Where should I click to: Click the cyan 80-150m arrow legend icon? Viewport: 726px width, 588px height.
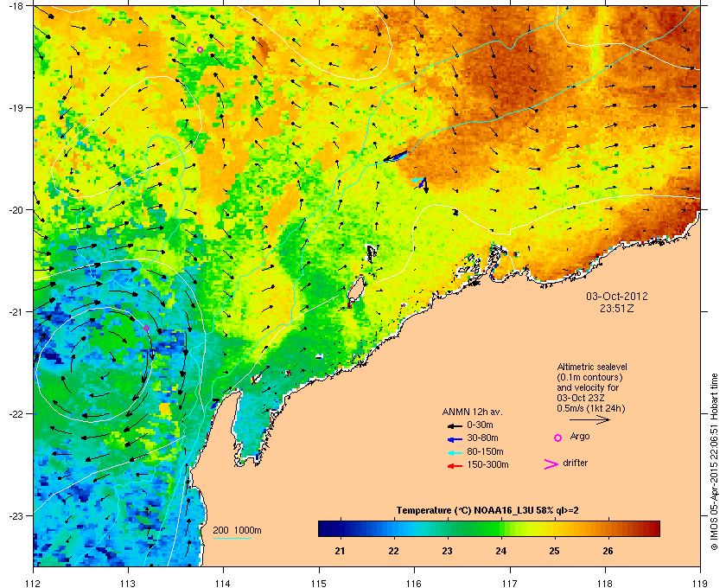point(455,453)
